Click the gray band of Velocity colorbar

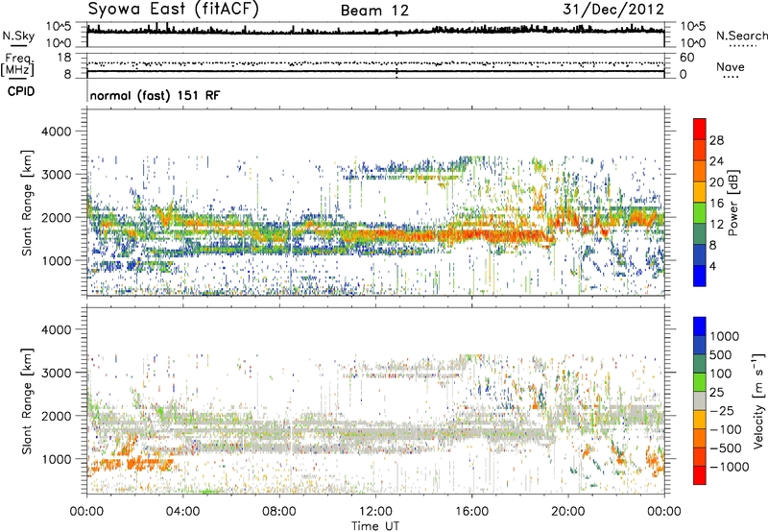700,400
